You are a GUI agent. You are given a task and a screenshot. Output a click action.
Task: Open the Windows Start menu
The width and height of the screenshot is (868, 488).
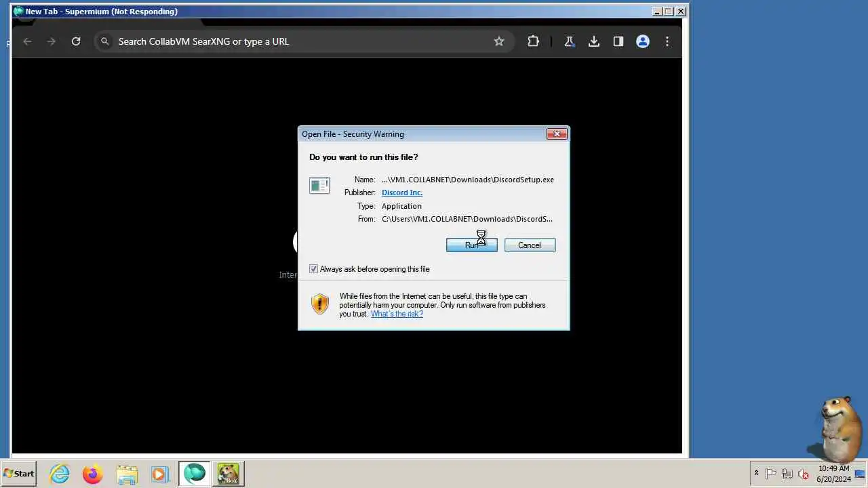tap(18, 474)
